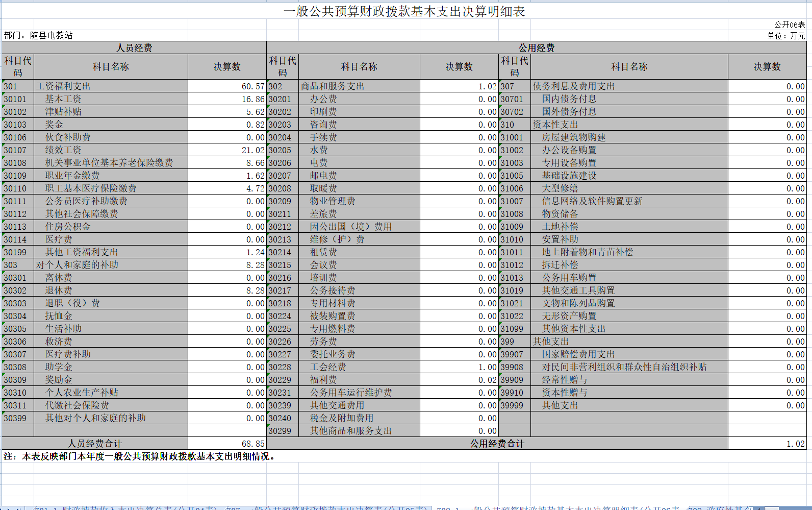Click the 职业年金缴费 cell
Viewport: 812px width, 510px height.
pos(111,176)
